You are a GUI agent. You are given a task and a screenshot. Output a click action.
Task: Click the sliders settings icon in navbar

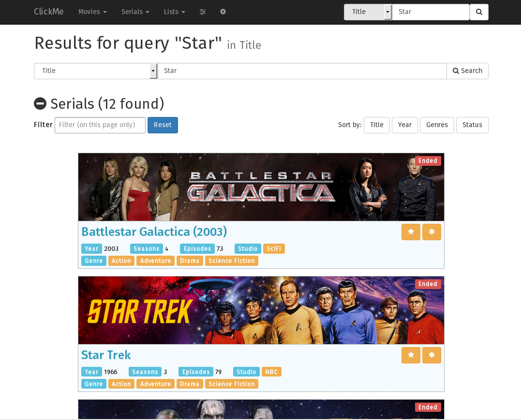203,12
